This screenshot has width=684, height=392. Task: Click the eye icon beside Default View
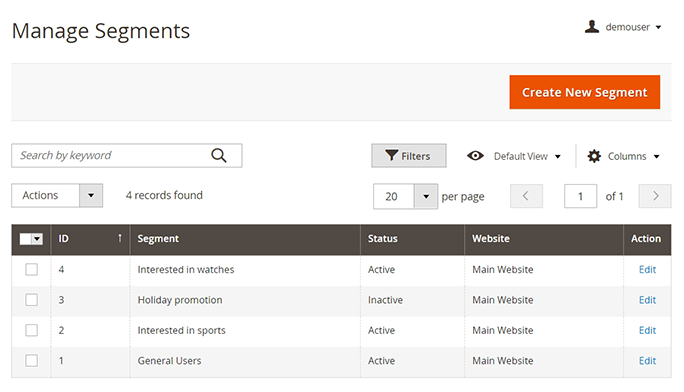pos(475,156)
